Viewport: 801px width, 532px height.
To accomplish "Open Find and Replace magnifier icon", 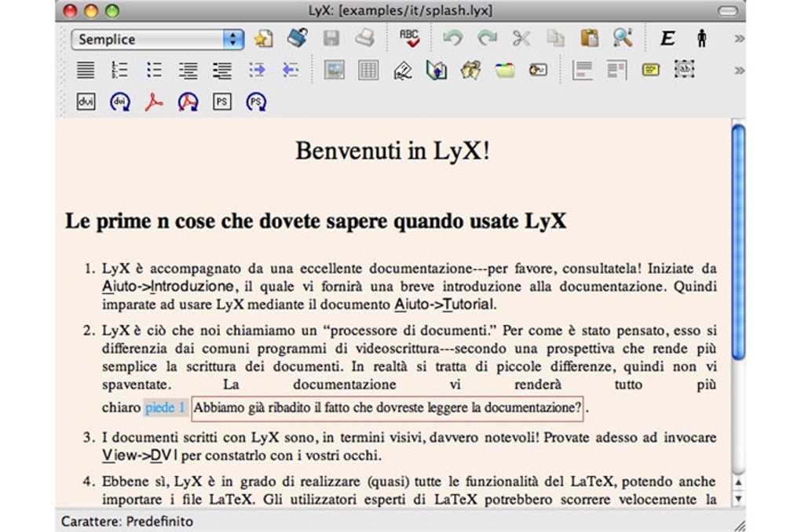I will coord(623,38).
